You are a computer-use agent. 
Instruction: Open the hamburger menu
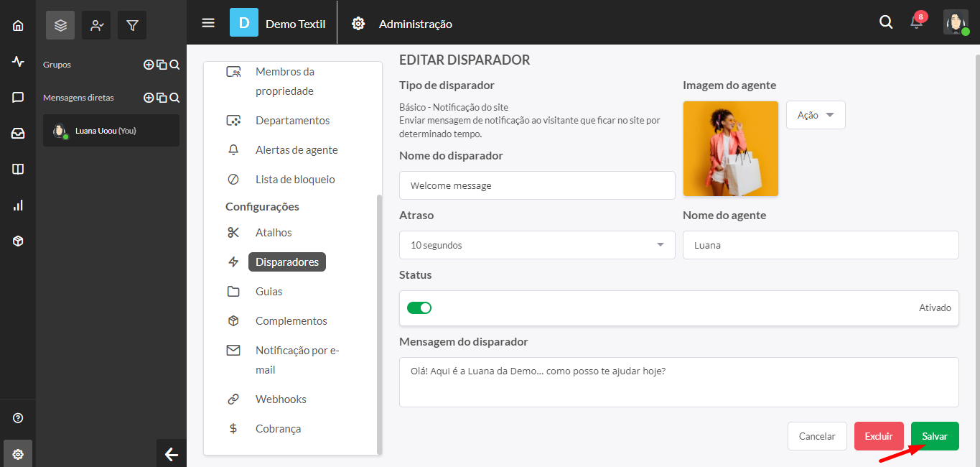click(208, 23)
